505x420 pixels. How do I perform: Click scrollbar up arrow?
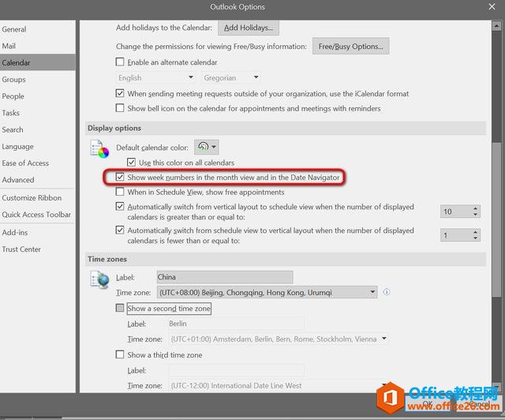496,26
